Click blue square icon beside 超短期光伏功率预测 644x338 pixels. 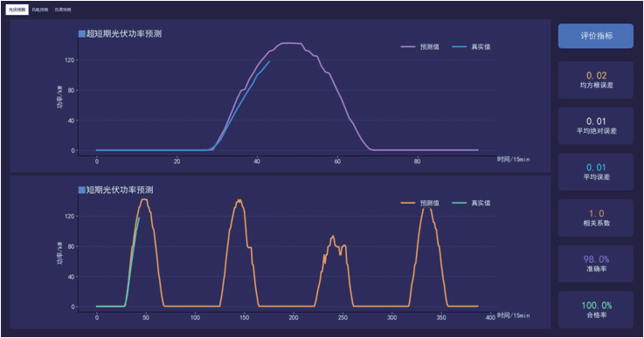(82, 34)
